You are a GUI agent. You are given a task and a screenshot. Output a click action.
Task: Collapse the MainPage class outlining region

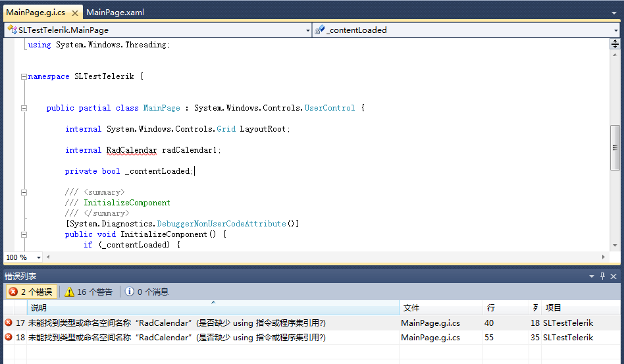(x=24, y=108)
